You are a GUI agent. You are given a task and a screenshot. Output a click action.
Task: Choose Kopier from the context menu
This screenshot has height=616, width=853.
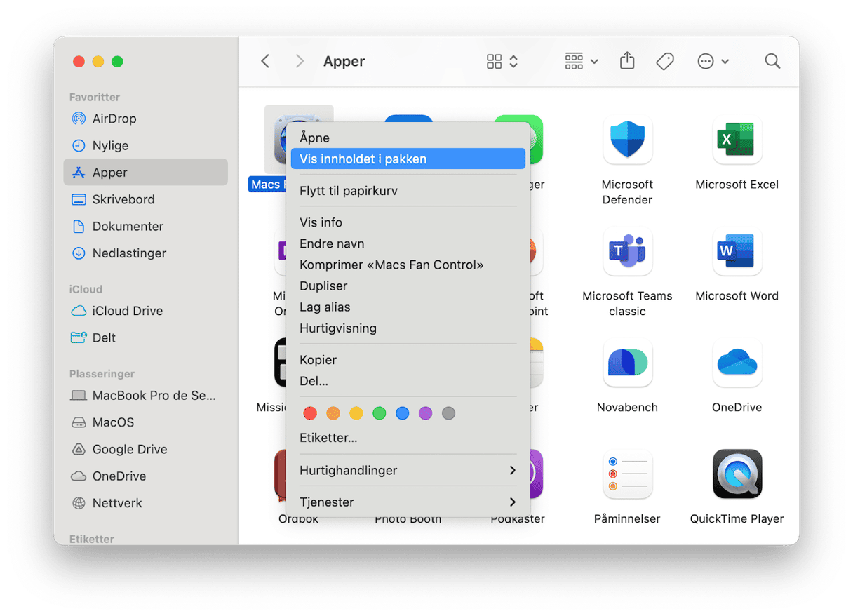pyautogui.click(x=408, y=359)
